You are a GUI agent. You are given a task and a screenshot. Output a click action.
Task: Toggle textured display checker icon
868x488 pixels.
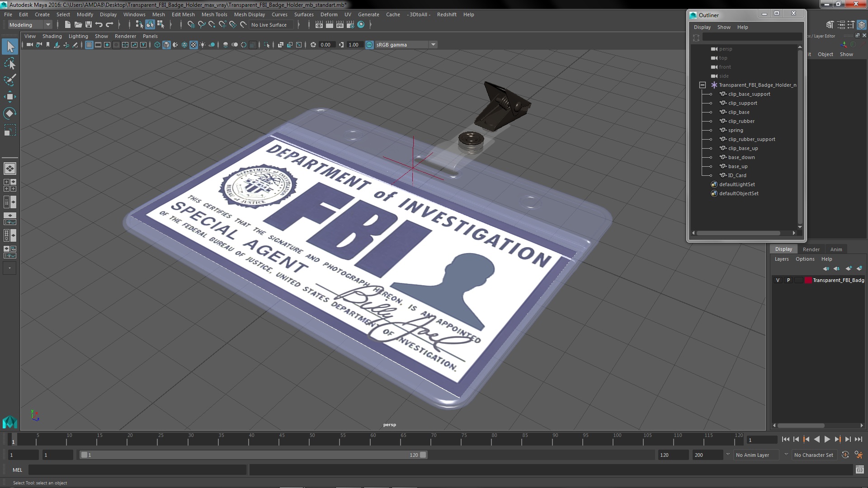[193, 45]
